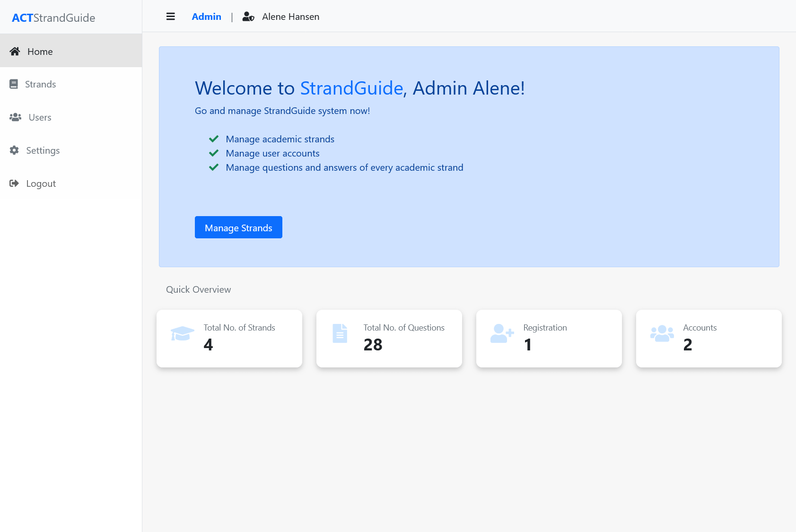This screenshot has width=796, height=532.
Task: Click the Quick Overview heading
Action: tap(198, 289)
